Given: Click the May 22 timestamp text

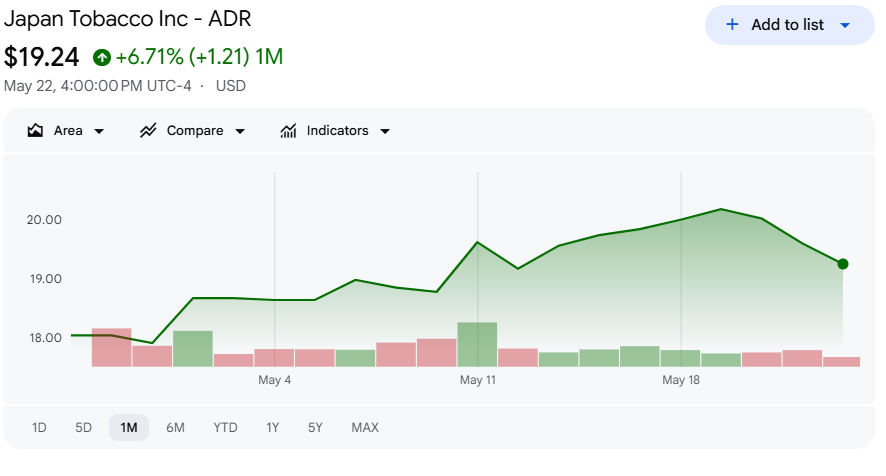Looking at the screenshot, I should point(97,86).
